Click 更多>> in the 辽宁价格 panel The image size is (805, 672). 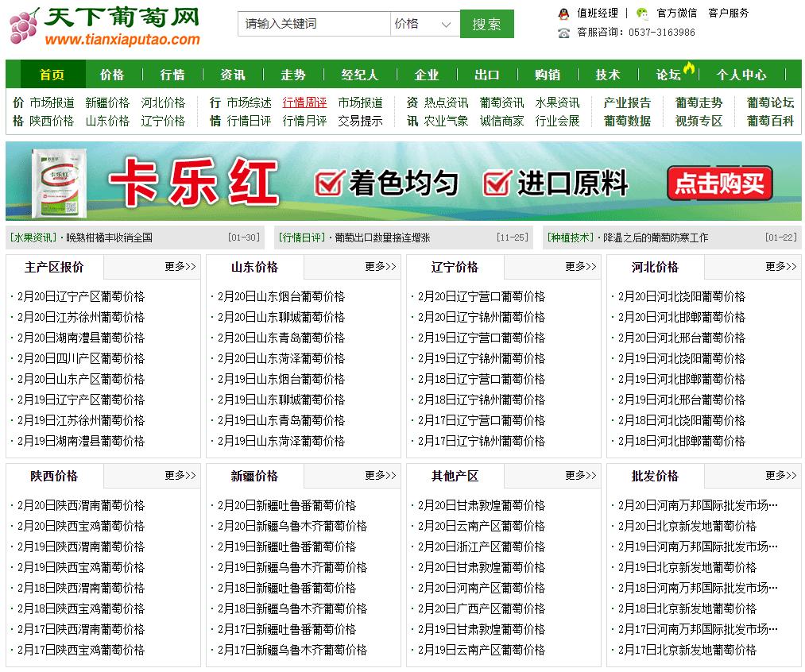(x=581, y=266)
